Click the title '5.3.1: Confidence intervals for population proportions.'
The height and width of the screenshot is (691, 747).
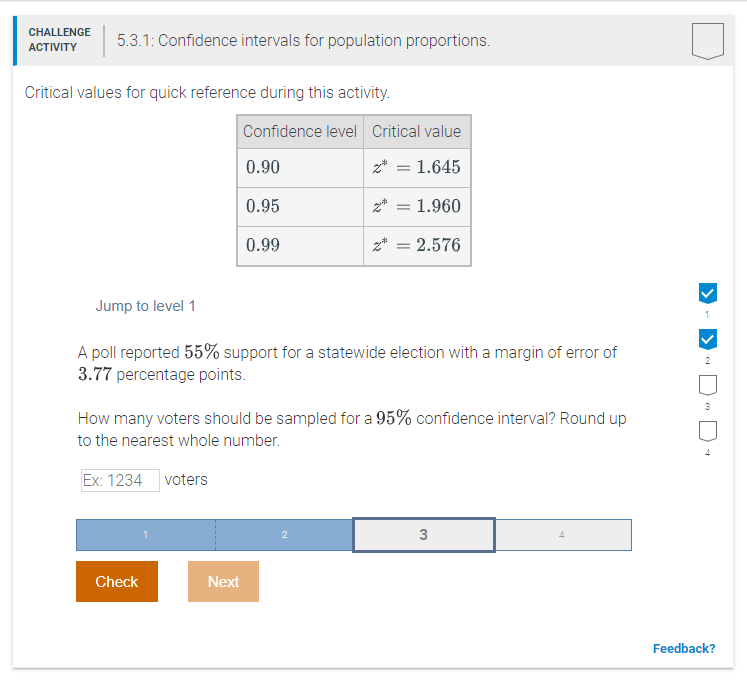coord(303,41)
